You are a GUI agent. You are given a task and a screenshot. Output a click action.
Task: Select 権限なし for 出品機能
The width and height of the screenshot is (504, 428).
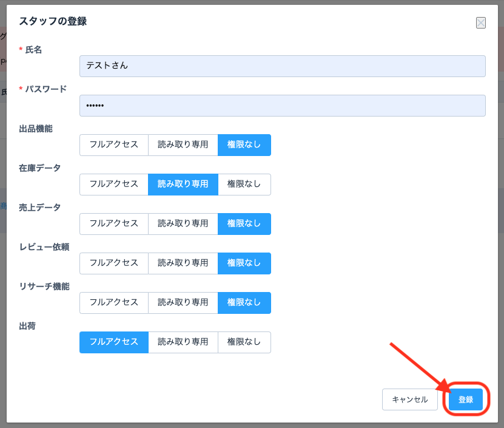[x=244, y=145]
